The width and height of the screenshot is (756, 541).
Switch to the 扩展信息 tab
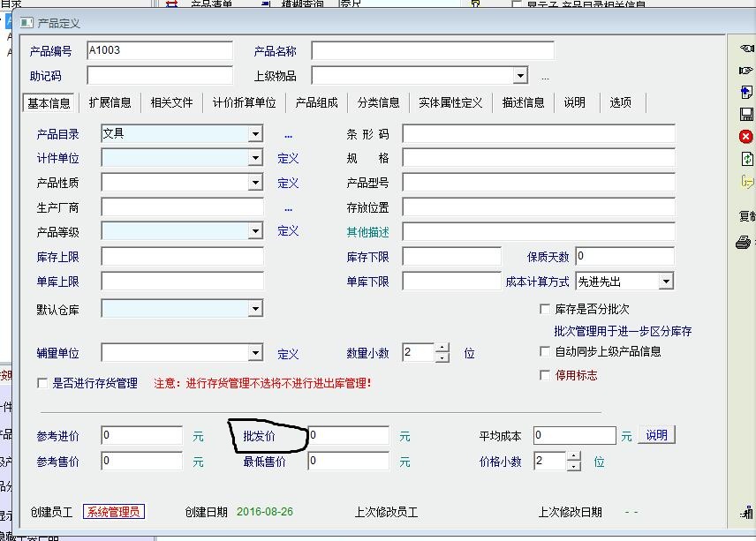click(110, 102)
